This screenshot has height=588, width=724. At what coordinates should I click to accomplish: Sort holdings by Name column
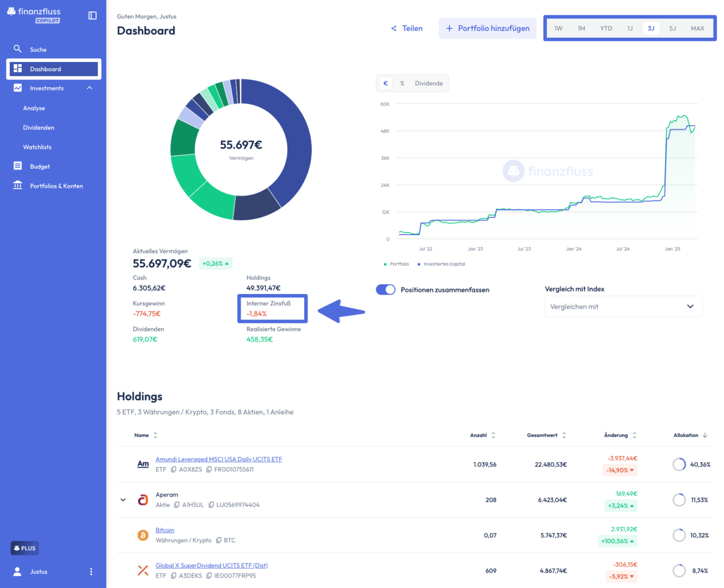(x=146, y=436)
